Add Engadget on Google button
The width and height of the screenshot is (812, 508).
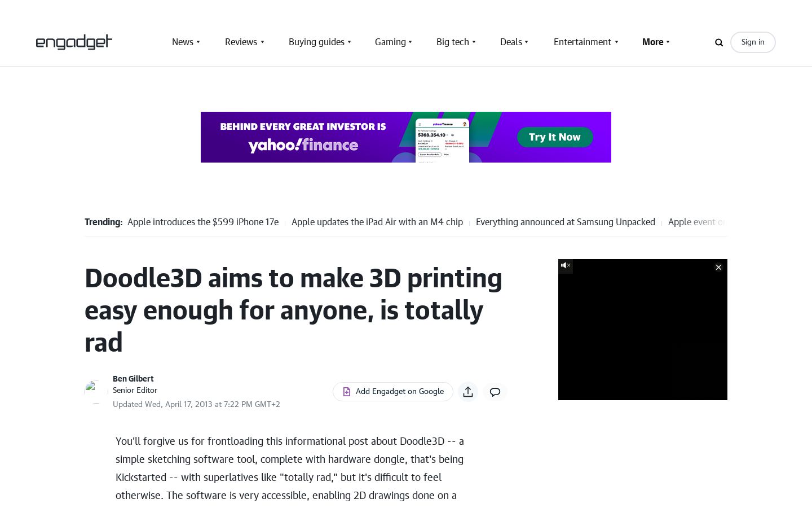[x=393, y=392]
